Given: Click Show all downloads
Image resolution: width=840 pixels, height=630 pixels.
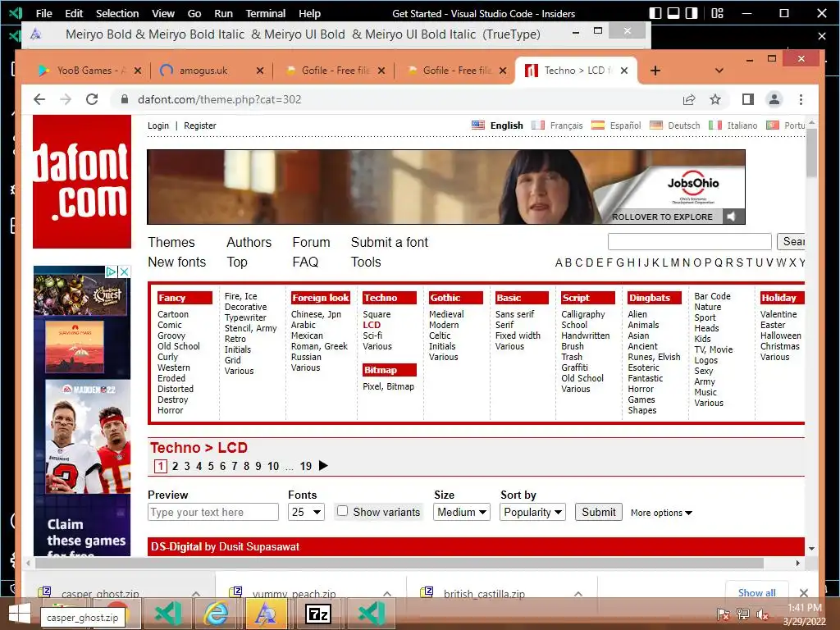Looking at the screenshot, I should tap(756, 592).
